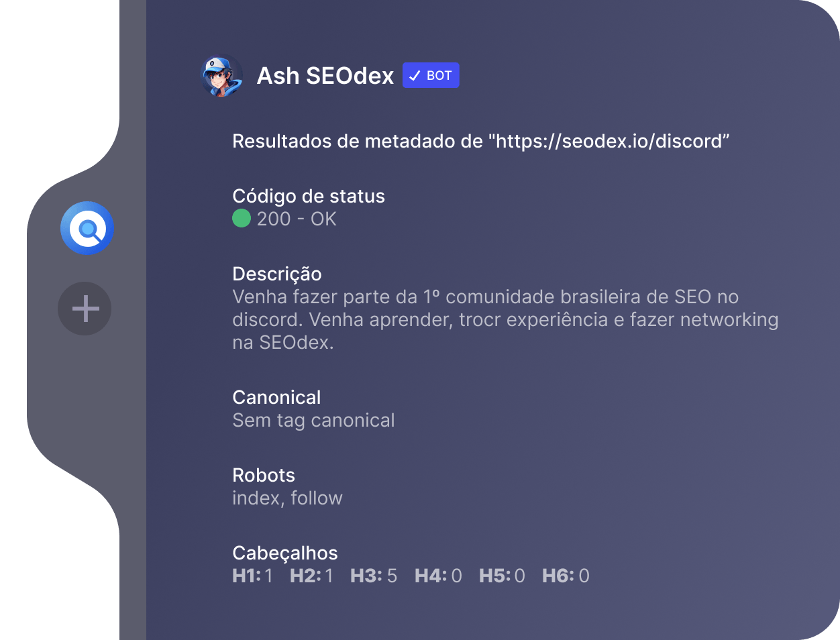Click the H3 heading count
This screenshot has width=840, height=640.
[374, 576]
